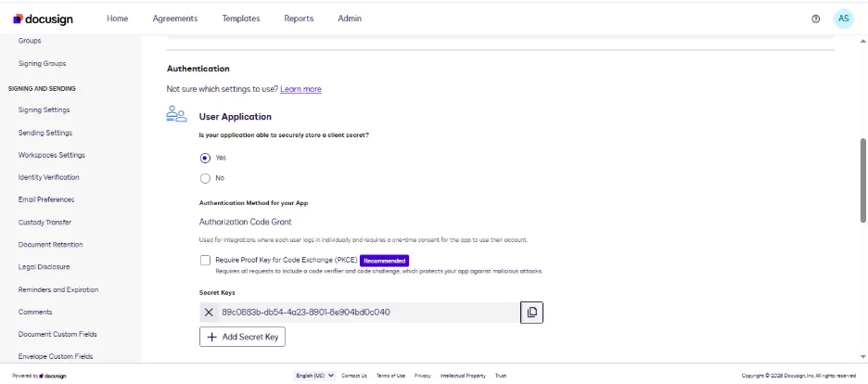
Task: Open Signing Settings in the sidebar
Action: pyautogui.click(x=44, y=110)
